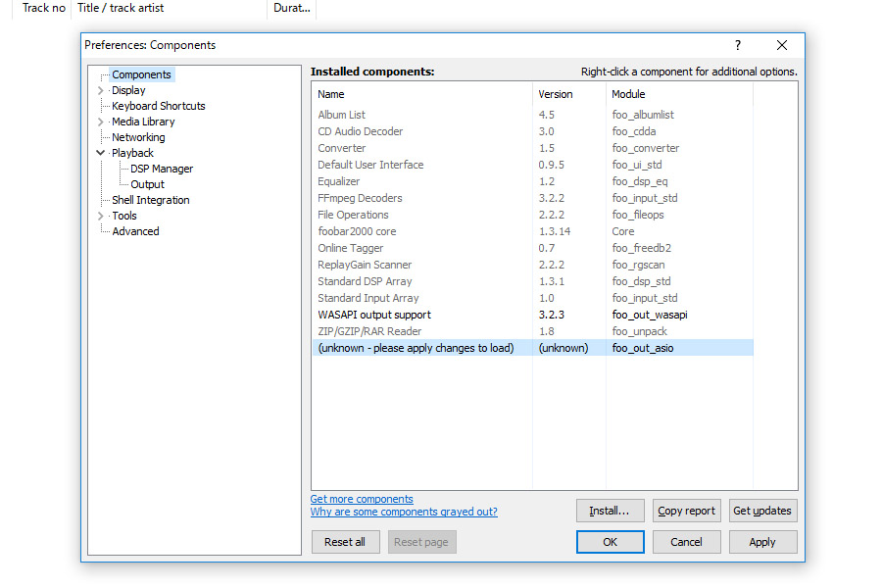The height and width of the screenshot is (588, 882).
Task: Select the WASAPI output support component
Action: (x=374, y=315)
